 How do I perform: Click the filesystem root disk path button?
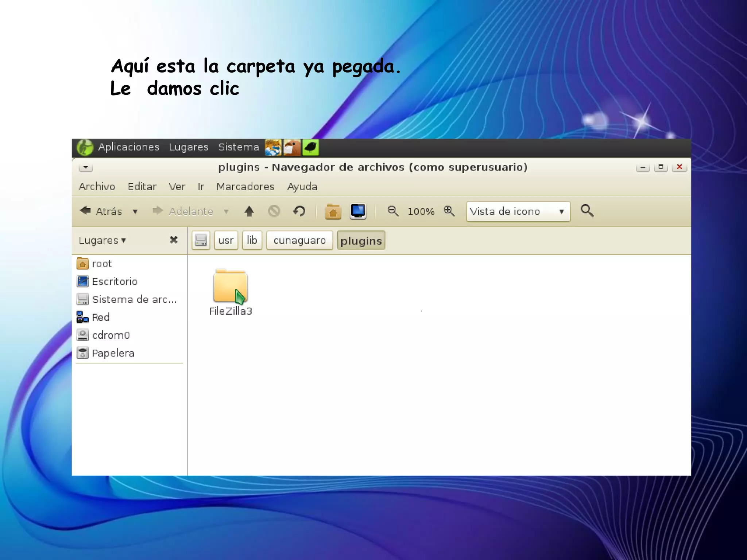point(201,240)
